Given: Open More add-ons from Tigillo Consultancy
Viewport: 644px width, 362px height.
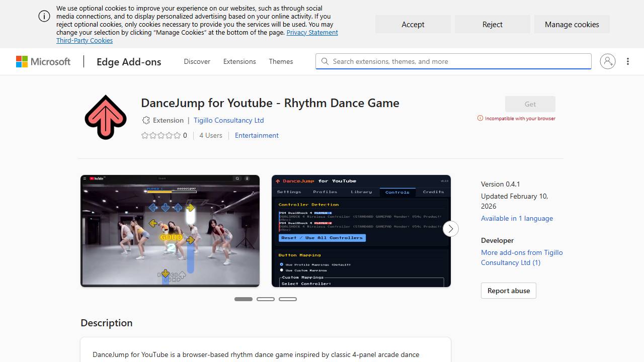Looking at the screenshot, I should click(522, 257).
